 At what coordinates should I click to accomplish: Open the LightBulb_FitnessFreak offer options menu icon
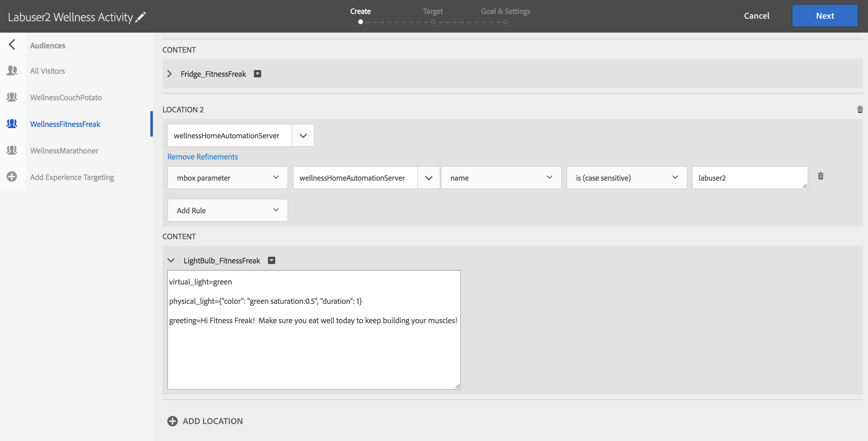click(x=271, y=260)
